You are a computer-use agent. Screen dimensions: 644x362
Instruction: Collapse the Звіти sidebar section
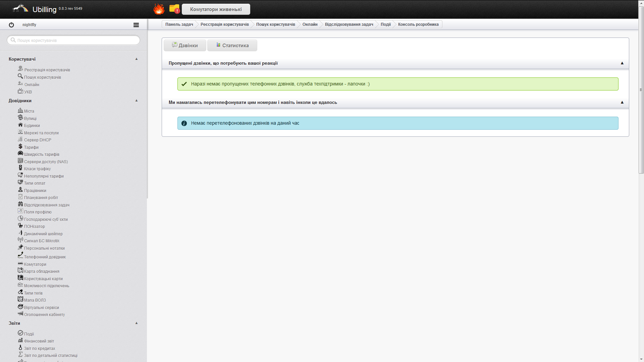[137, 323]
